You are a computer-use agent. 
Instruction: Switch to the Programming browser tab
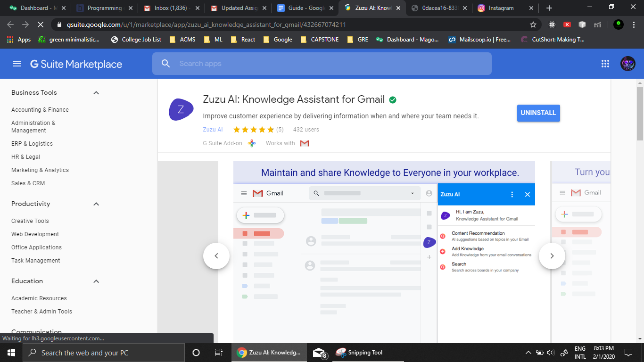tap(105, 8)
